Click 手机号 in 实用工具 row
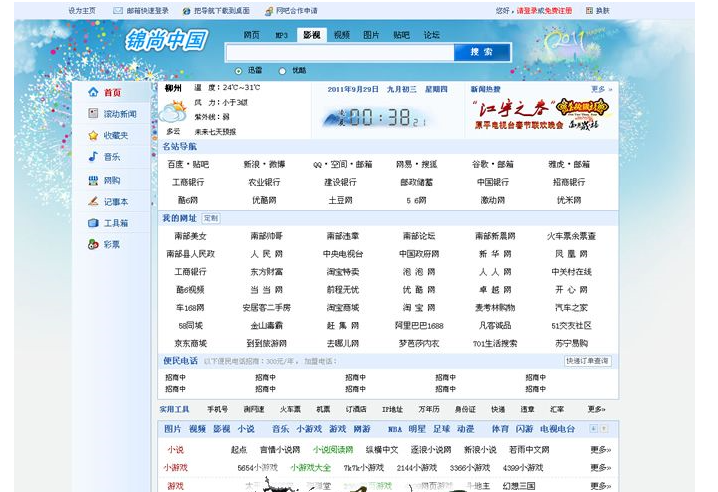The height and width of the screenshot is (492, 718). [218, 409]
